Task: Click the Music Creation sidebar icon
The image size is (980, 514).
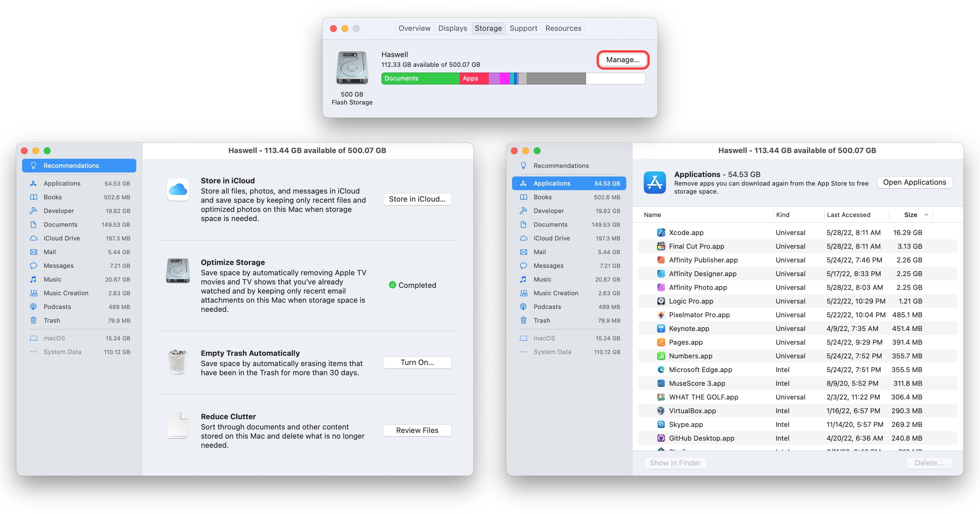Action: [x=33, y=293]
